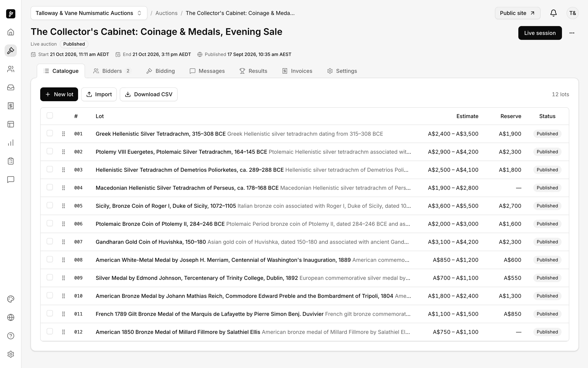The image size is (588, 368).
Task: Click estimate A$3,600 – A$5,500
Action: 453,206
